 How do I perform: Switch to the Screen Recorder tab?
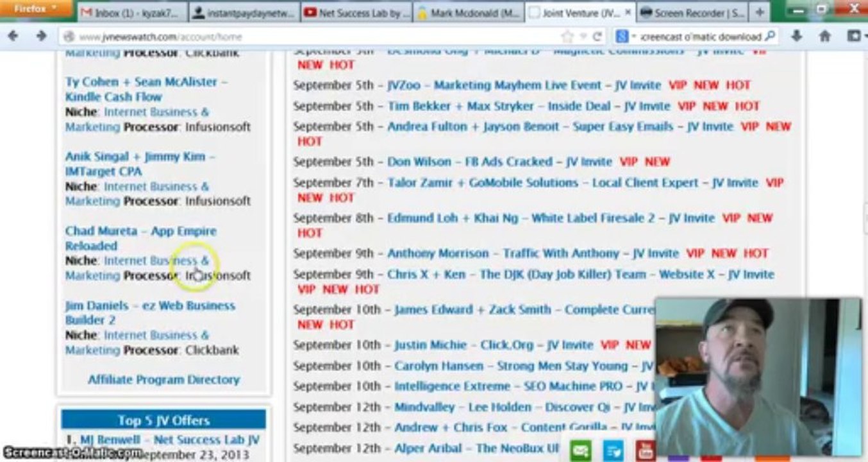pyautogui.click(x=692, y=12)
